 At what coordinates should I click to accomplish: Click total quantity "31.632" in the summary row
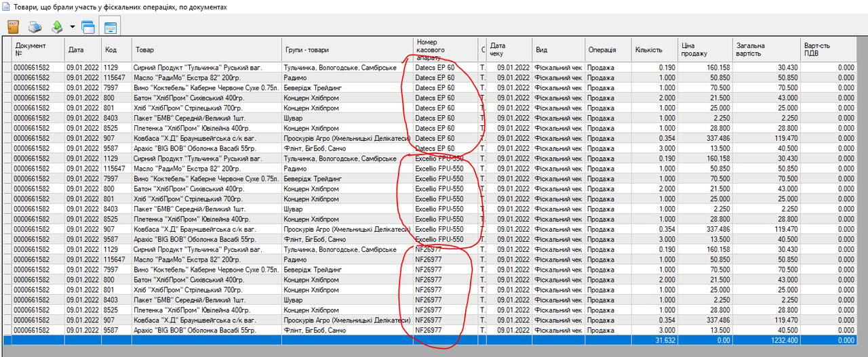[655, 340]
